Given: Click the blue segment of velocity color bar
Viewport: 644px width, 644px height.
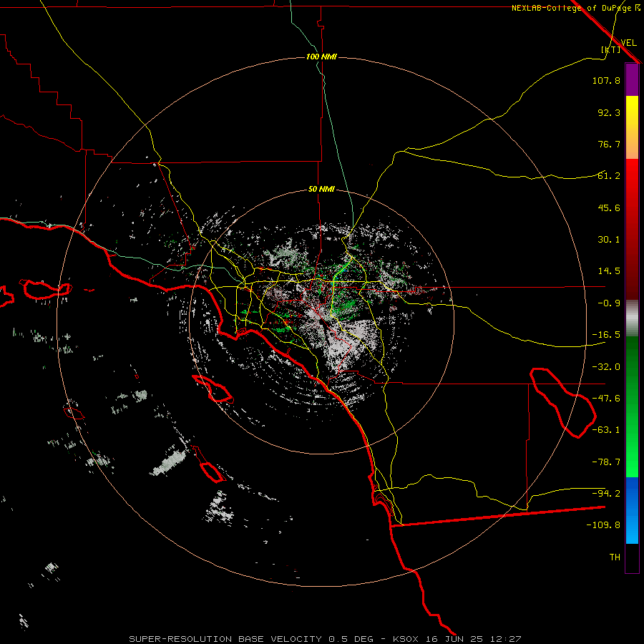Looking at the screenshot, I should click(x=632, y=510).
